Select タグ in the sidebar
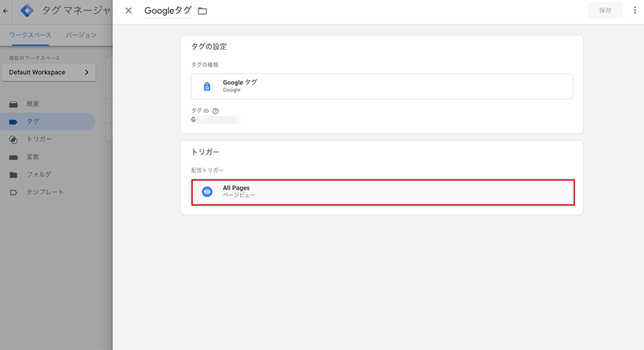644x350 pixels. point(32,122)
